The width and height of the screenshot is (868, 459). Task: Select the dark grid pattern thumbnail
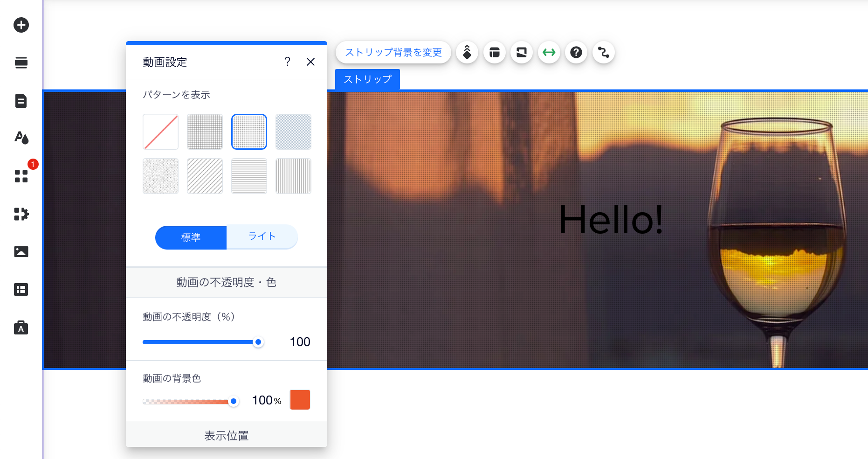click(x=205, y=132)
